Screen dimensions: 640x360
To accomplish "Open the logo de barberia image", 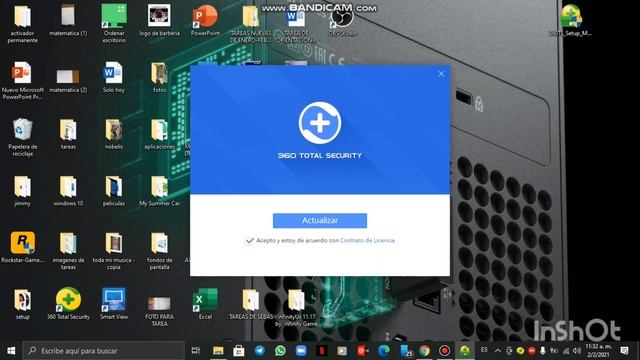I will [x=159, y=20].
